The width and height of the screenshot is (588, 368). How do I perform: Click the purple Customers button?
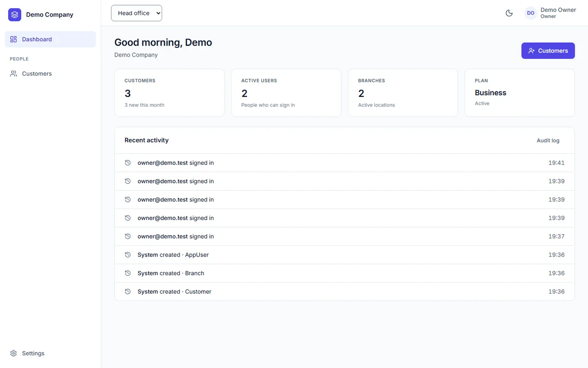pos(548,51)
